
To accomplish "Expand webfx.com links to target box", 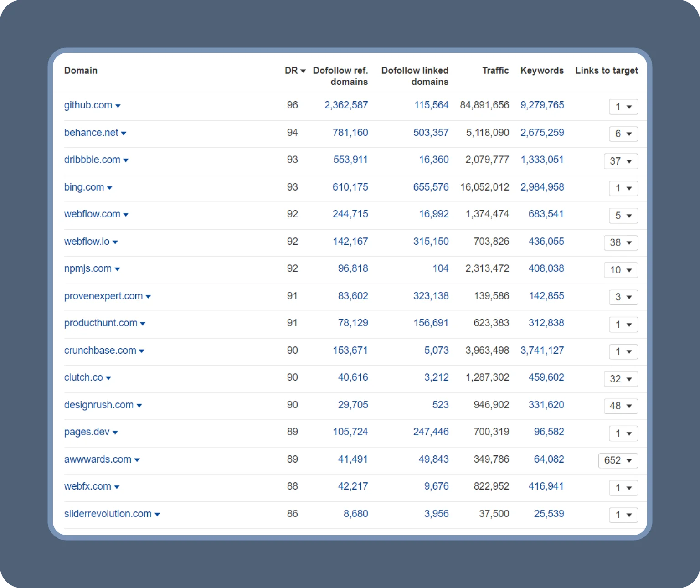I will click(623, 488).
